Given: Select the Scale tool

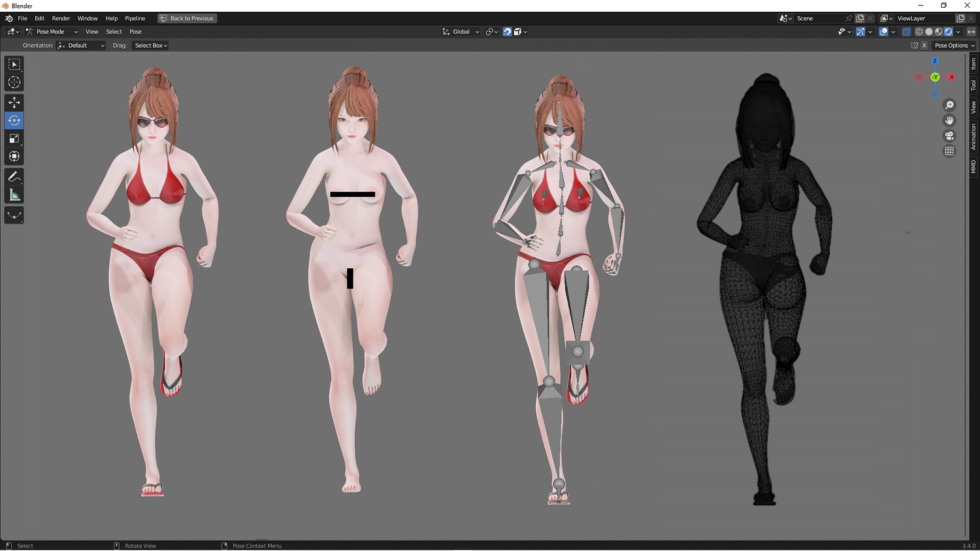Looking at the screenshot, I should [14, 138].
